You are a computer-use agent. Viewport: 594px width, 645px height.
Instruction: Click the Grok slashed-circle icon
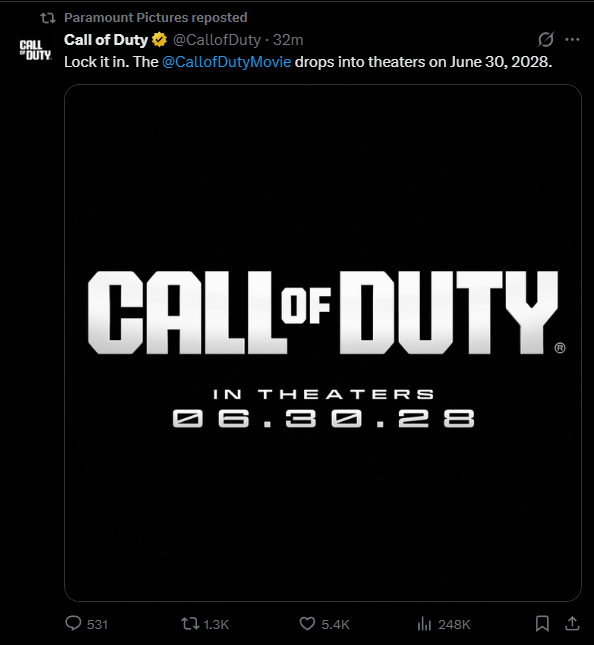[546, 39]
